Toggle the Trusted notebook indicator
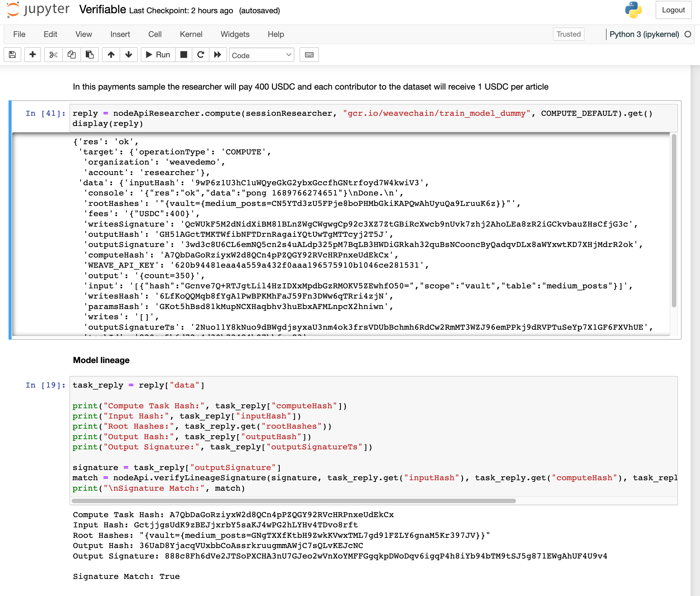The height and width of the screenshot is (596, 700). 568,34
